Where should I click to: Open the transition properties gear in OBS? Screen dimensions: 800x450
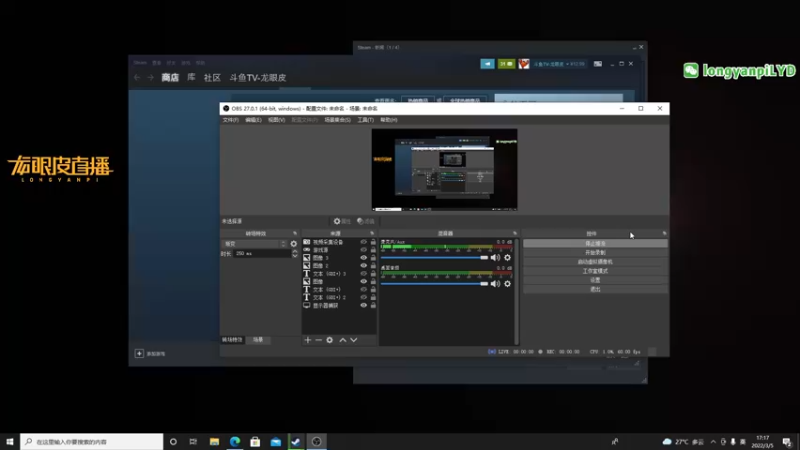click(x=293, y=244)
